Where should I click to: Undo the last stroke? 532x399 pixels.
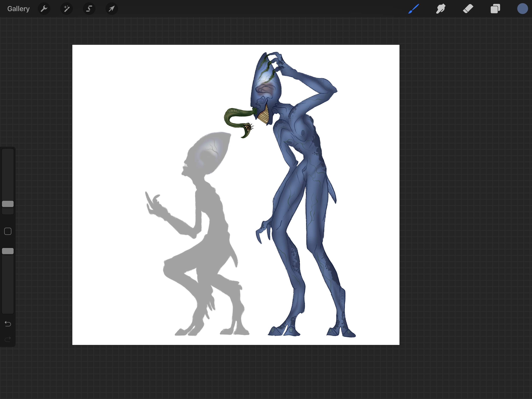point(8,324)
